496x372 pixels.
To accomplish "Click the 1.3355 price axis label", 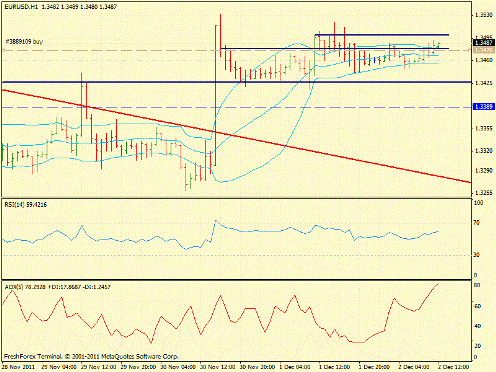I will pyautogui.click(x=484, y=128).
